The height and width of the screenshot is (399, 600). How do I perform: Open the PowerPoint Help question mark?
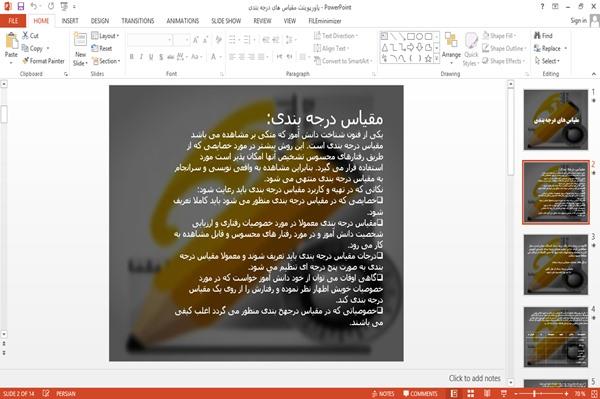click(x=542, y=7)
